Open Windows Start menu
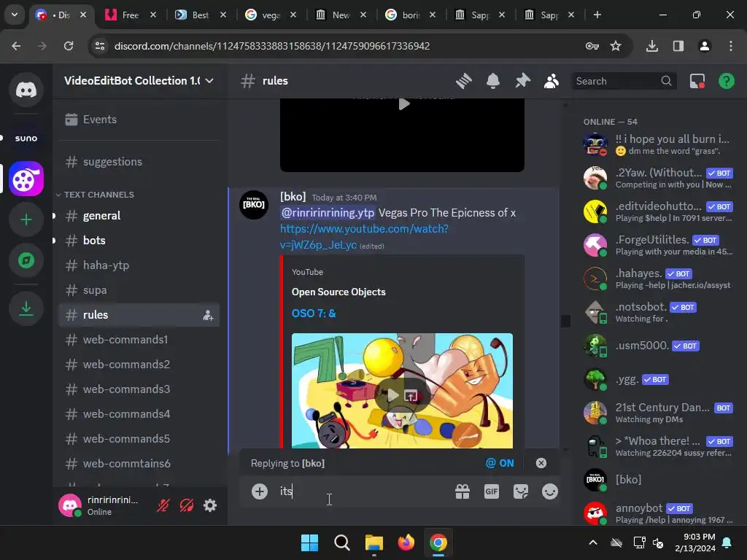The height and width of the screenshot is (560, 747). click(x=309, y=542)
